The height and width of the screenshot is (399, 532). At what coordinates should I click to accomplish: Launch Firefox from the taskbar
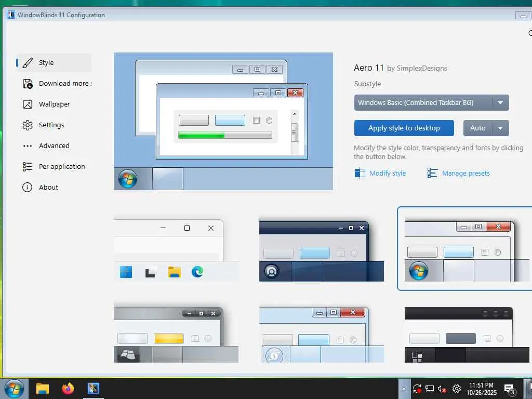[68, 389]
